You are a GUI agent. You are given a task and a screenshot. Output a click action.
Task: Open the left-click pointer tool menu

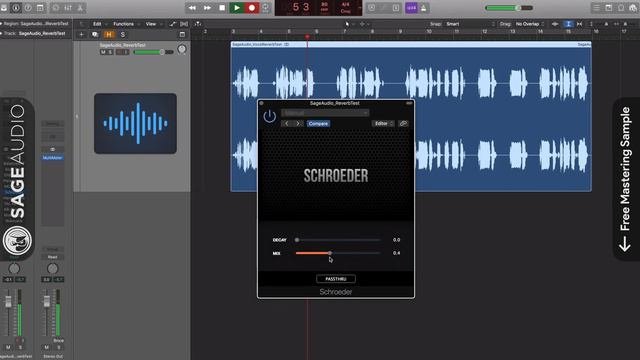pos(349,24)
